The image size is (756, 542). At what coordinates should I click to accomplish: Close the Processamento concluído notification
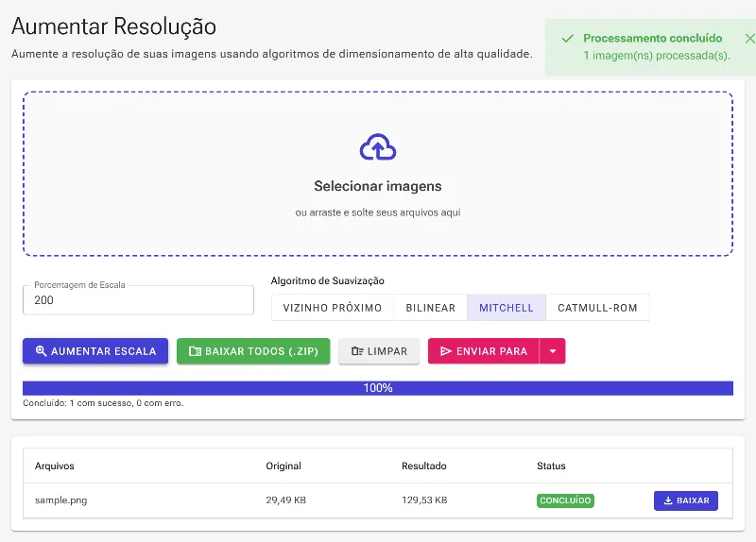[749, 39]
